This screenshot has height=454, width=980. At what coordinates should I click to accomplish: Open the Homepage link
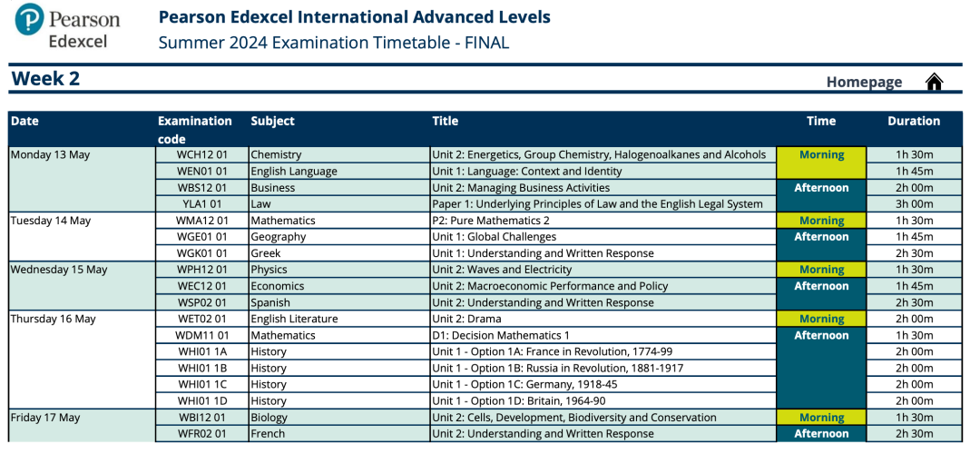[864, 82]
